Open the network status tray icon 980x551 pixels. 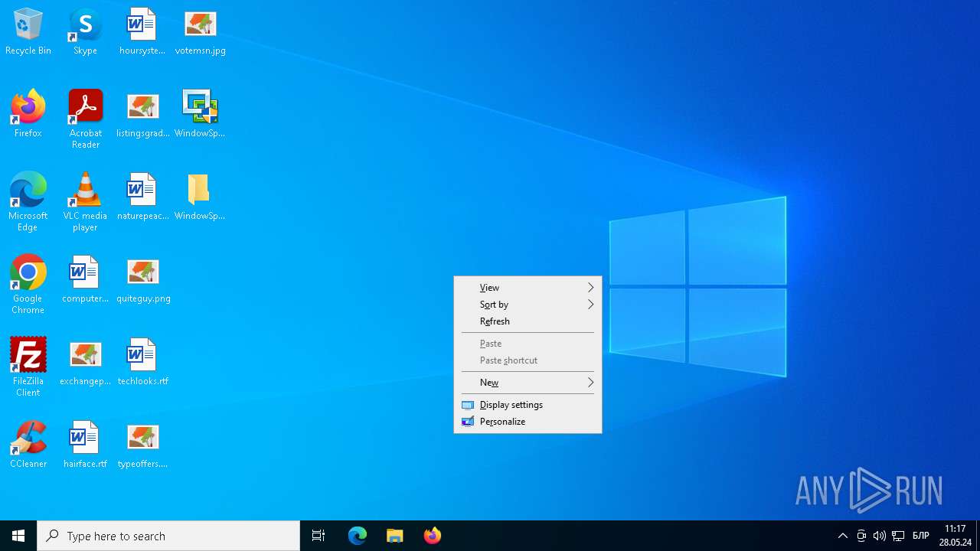[x=898, y=536]
